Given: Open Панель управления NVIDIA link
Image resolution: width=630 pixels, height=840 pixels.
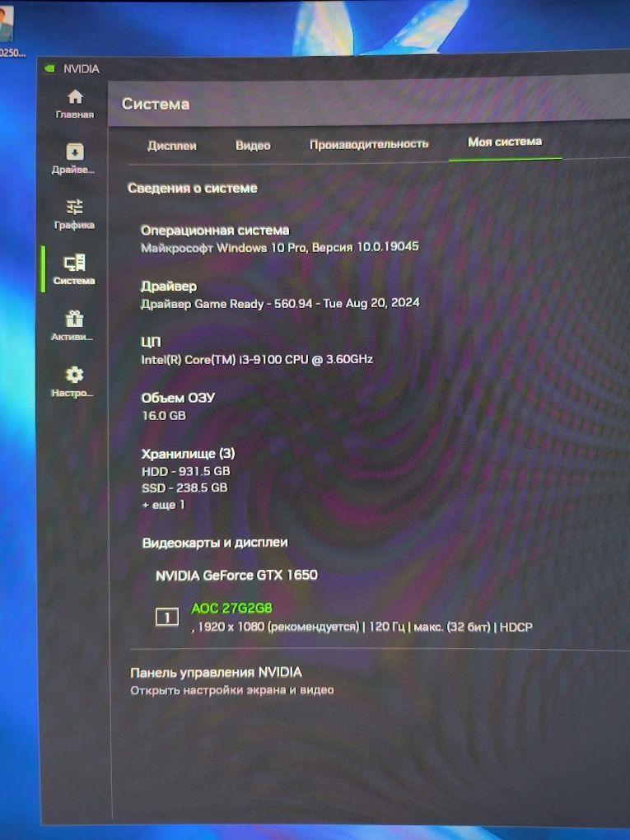Looking at the screenshot, I should [x=216, y=672].
